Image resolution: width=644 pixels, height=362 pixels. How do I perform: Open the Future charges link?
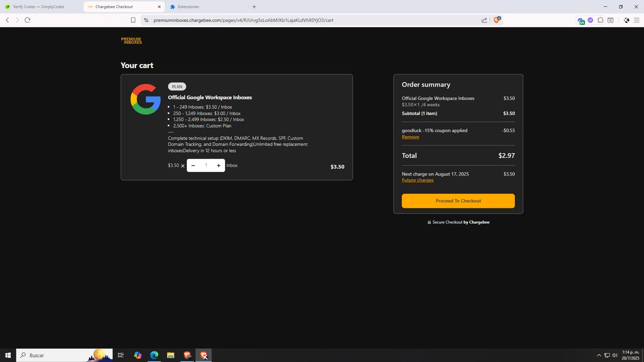(x=418, y=180)
